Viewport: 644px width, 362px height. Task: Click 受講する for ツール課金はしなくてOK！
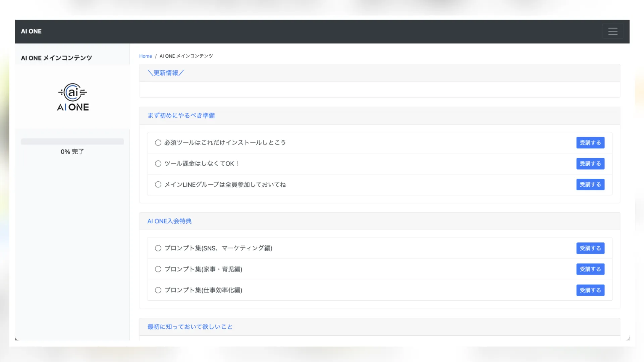[590, 164]
